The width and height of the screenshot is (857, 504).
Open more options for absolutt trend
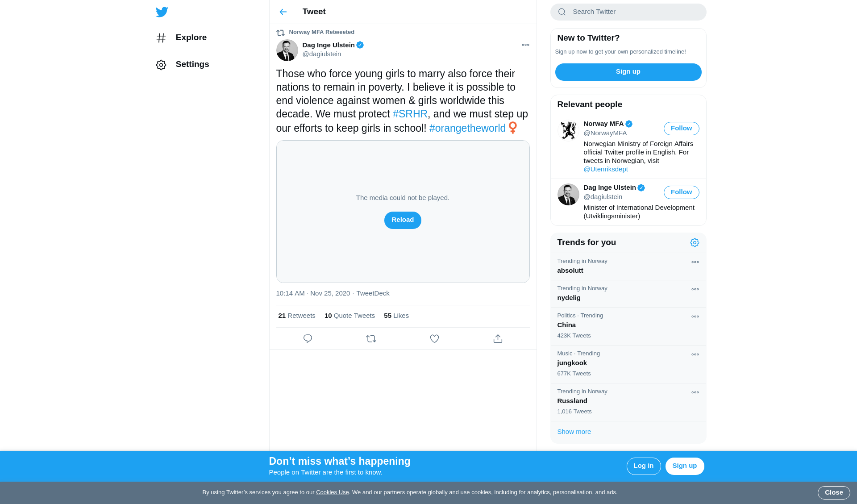click(695, 262)
